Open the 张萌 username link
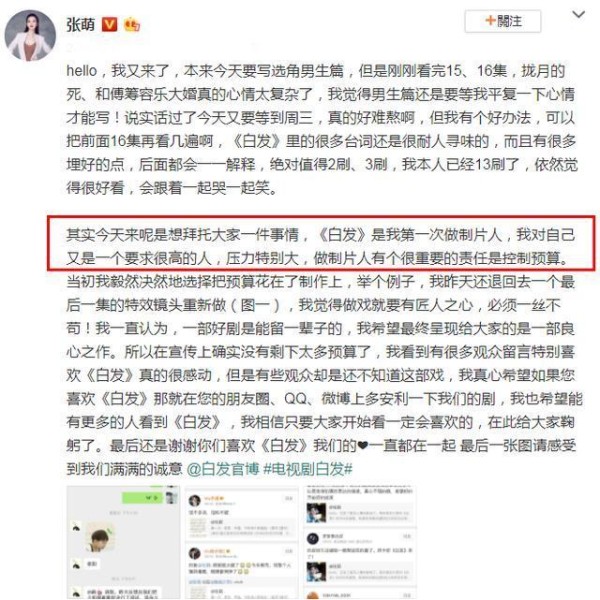 tap(81, 25)
